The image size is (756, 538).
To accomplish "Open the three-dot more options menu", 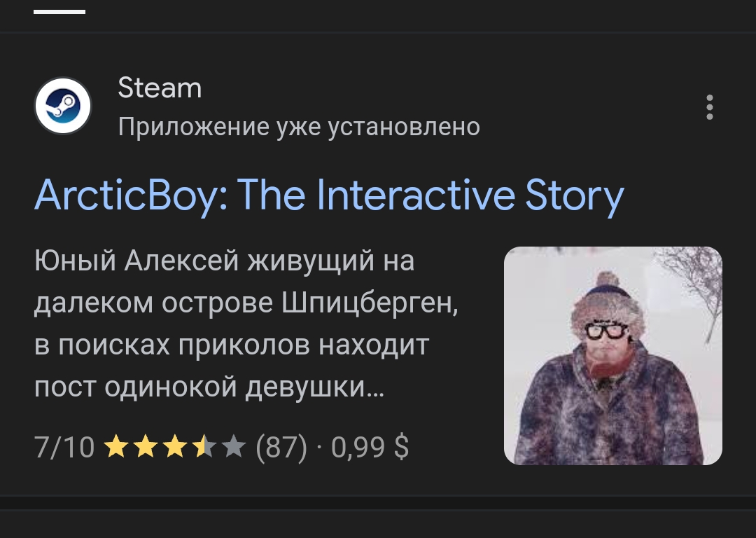I will coord(709,106).
